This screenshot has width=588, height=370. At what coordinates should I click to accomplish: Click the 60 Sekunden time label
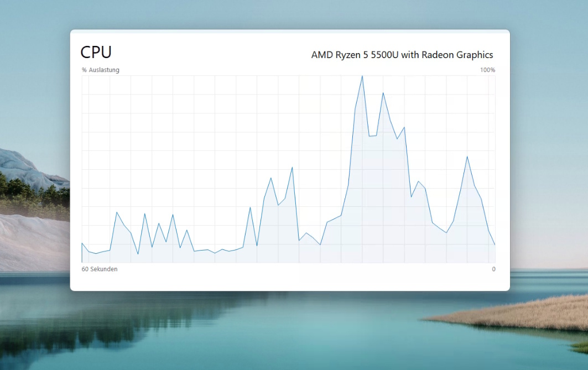(100, 269)
